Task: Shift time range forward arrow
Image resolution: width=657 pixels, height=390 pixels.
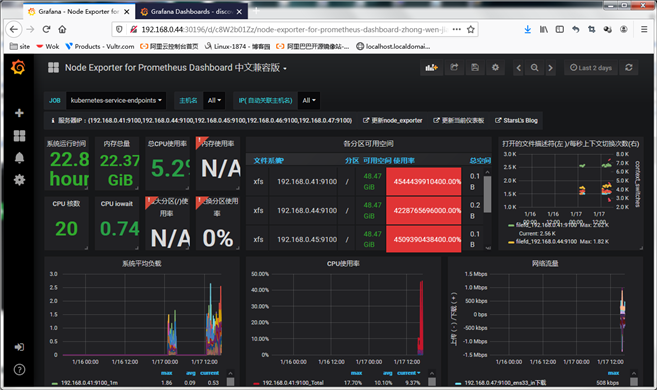Action: coord(550,68)
